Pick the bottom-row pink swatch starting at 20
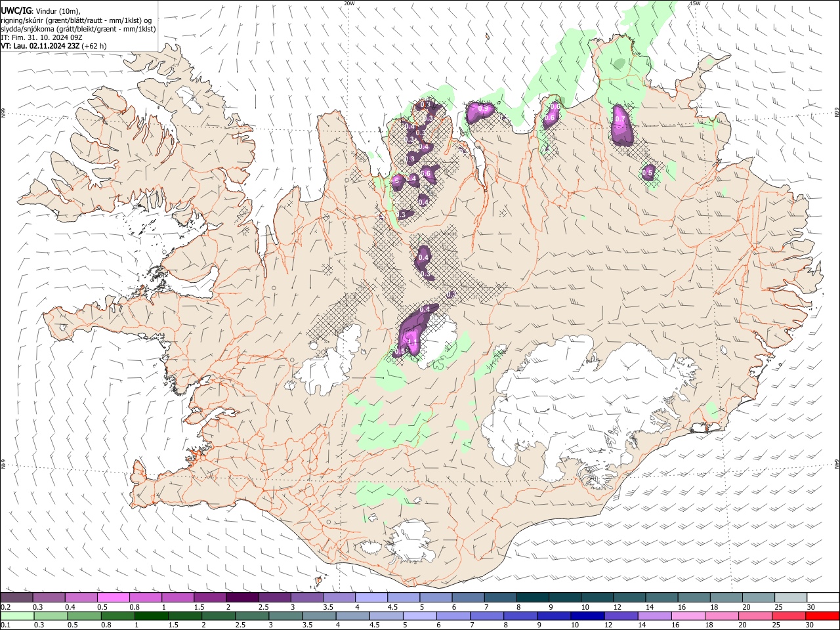 click(x=756, y=616)
